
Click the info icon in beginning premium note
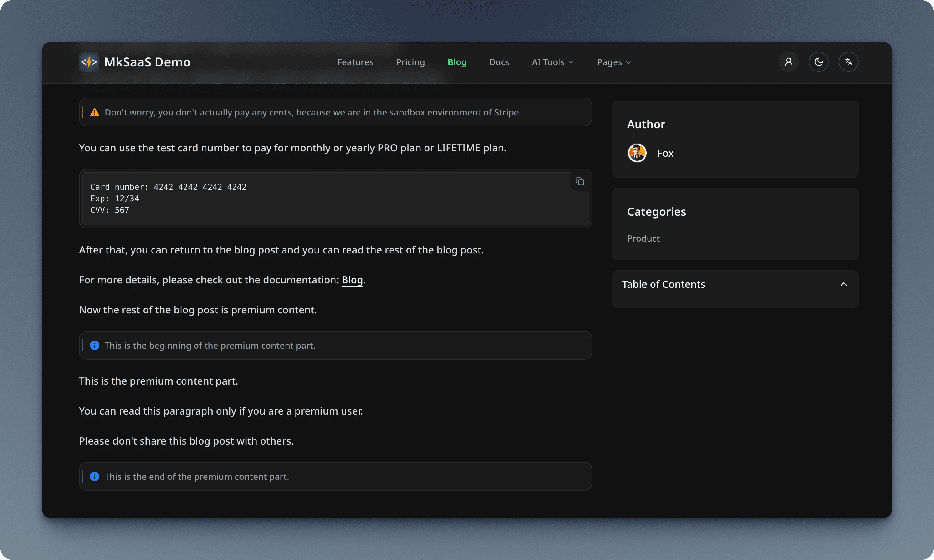click(x=94, y=345)
